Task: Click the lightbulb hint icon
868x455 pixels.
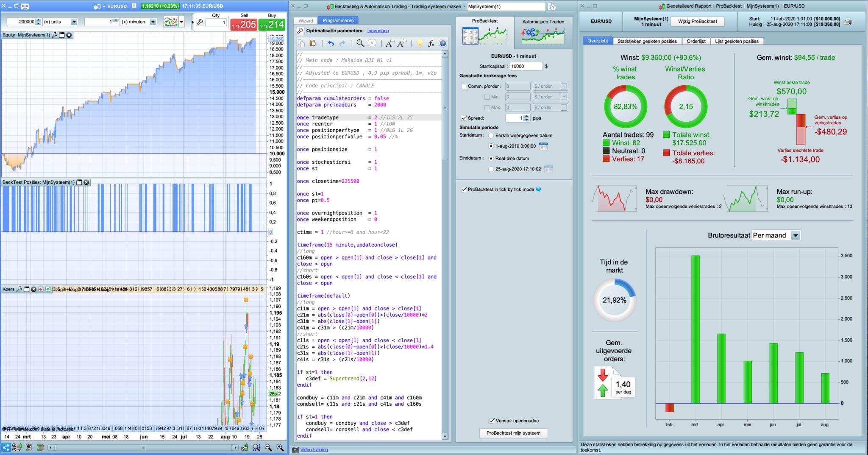Action: pyautogui.click(x=420, y=43)
